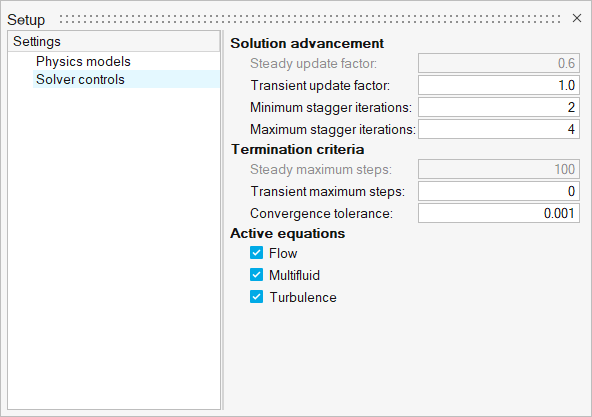Click the Multifluid label text
The width and height of the screenshot is (592, 417).
point(294,275)
